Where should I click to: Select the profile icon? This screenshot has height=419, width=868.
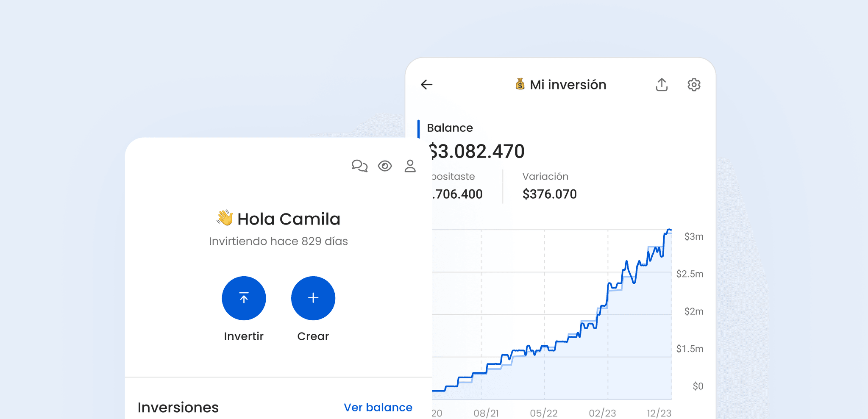tap(409, 166)
